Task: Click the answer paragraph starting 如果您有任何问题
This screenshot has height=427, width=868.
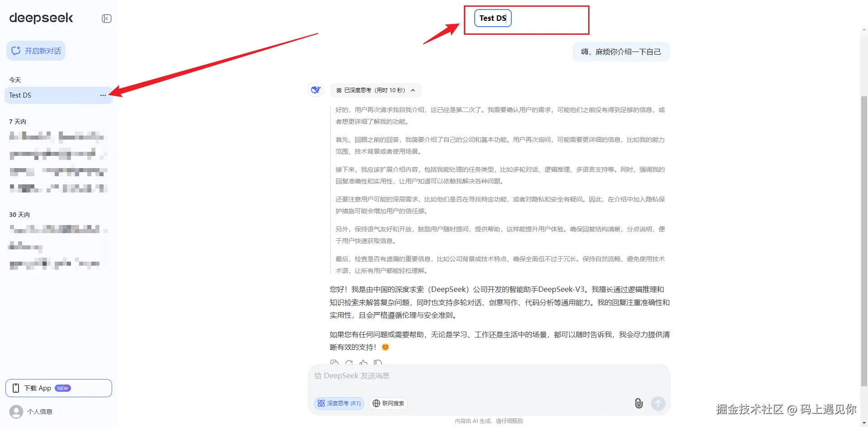Action: coord(500,341)
